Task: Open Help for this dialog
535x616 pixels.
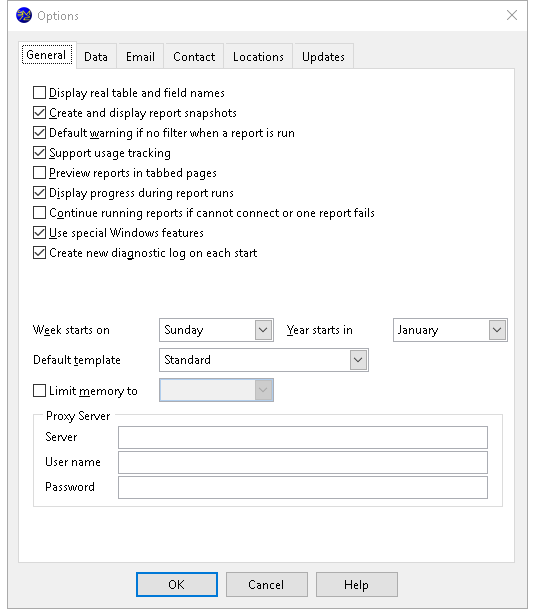Action: (x=357, y=585)
